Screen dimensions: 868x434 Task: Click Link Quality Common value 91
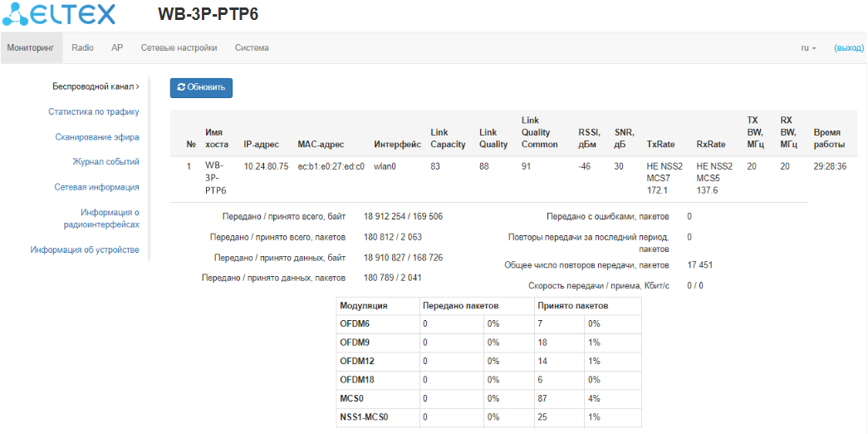[526, 165]
